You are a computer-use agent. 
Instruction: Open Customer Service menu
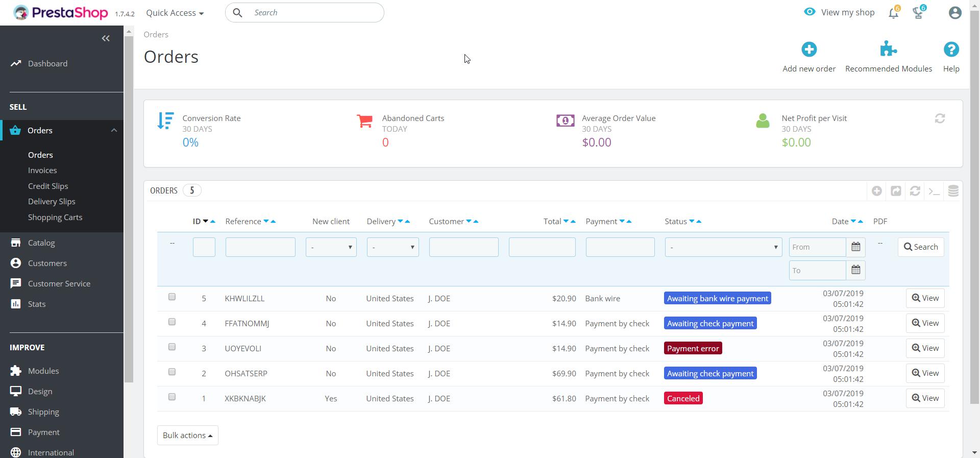point(59,284)
